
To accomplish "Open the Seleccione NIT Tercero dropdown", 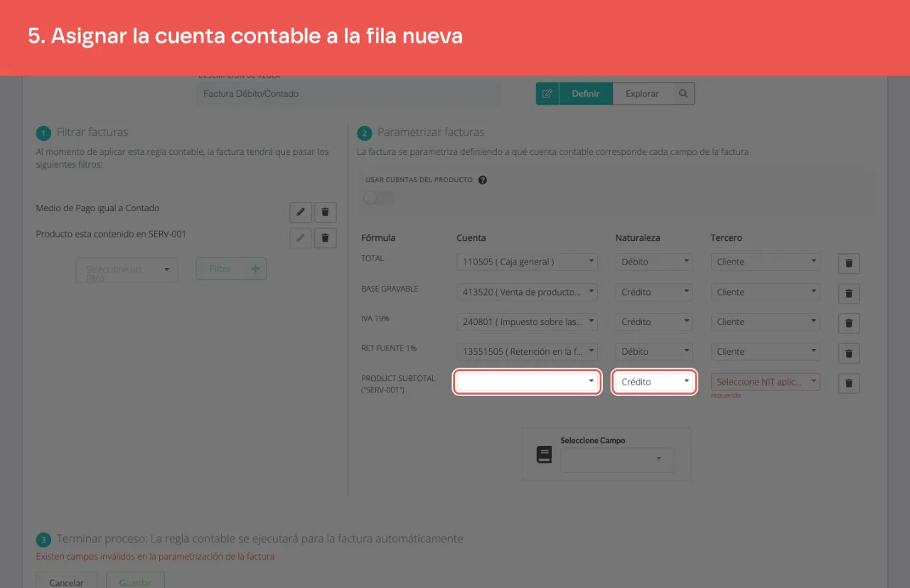I will click(766, 382).
